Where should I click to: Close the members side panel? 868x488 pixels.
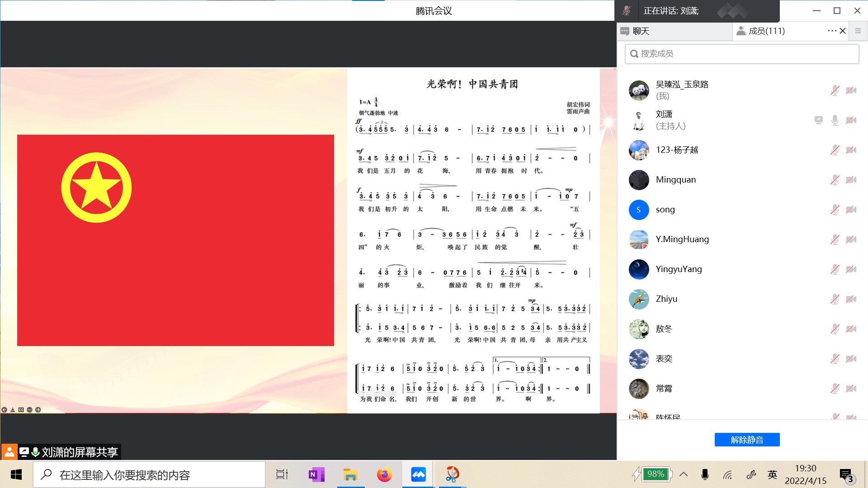(843, 31)
